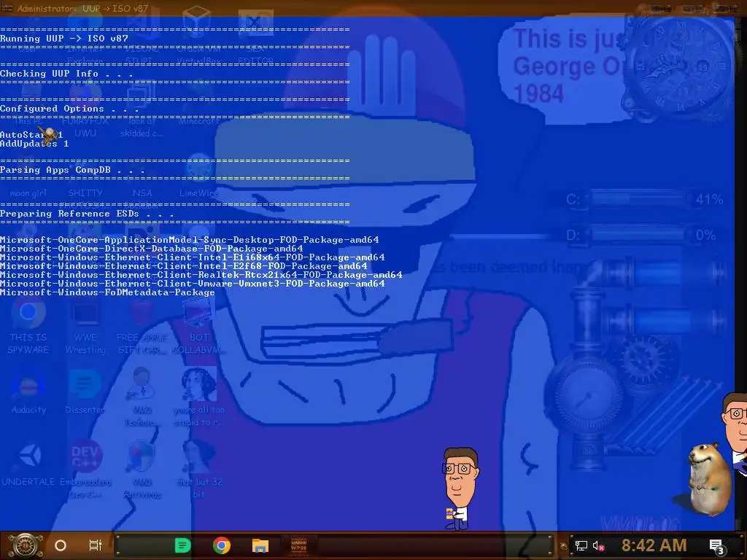Select the WWE Wrestling desktop icon
This screenshot has width=747, height=560.
[85, 327]
